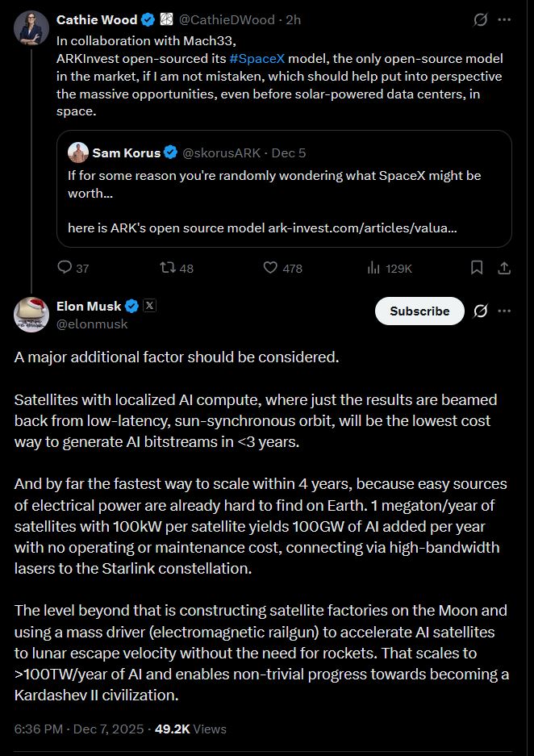Bookmark Cathie Wood's post
Viewport: 534px width, 756px height.
[x=477, y=267]
